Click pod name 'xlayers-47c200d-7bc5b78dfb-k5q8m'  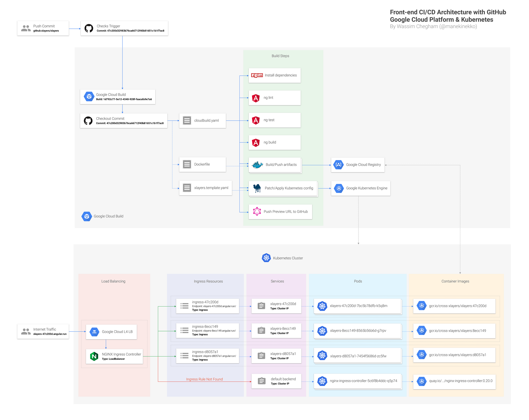point(358,306)
